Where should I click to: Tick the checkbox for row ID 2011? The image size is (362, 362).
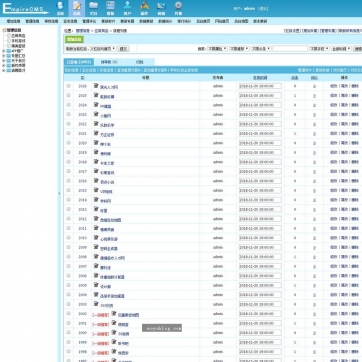pos(69,228)
